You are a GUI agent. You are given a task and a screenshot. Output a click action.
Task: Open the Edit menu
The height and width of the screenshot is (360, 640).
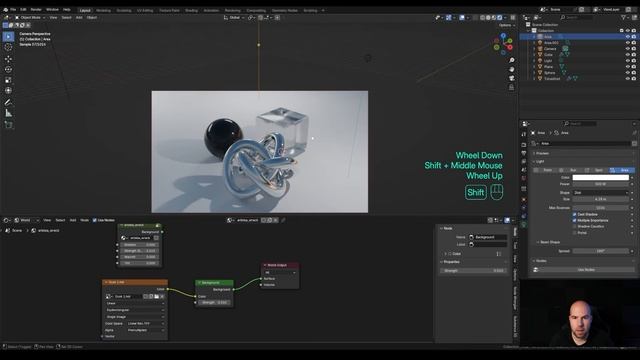(23, 9)
